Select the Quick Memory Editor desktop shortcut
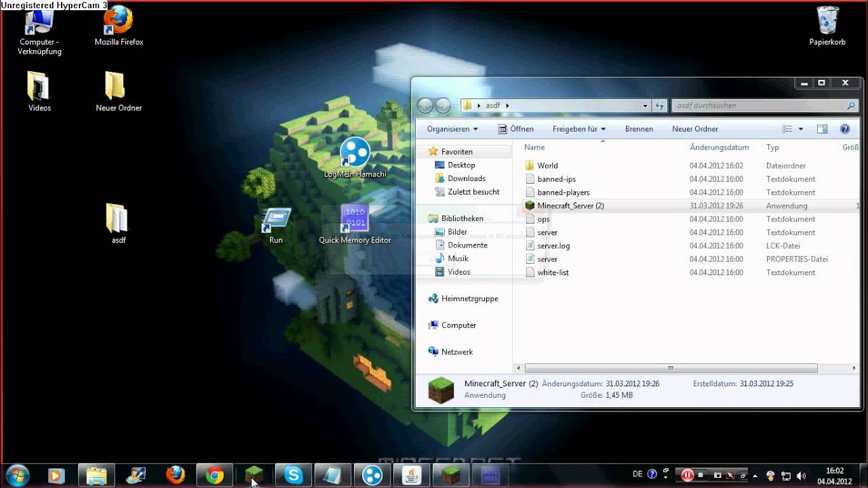The height and width of the screenshot is (488, 868). (x=355, y=224)
